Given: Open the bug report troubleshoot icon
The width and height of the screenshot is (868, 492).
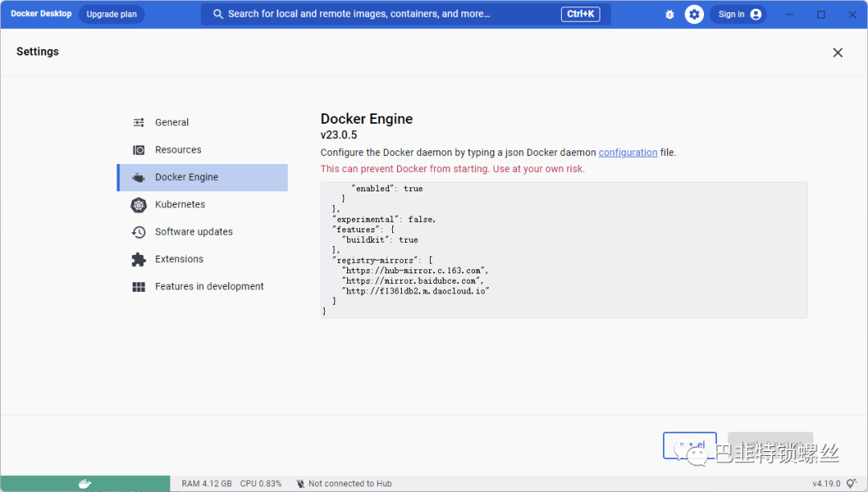Looking at the screenshot, I should (669, 14).
